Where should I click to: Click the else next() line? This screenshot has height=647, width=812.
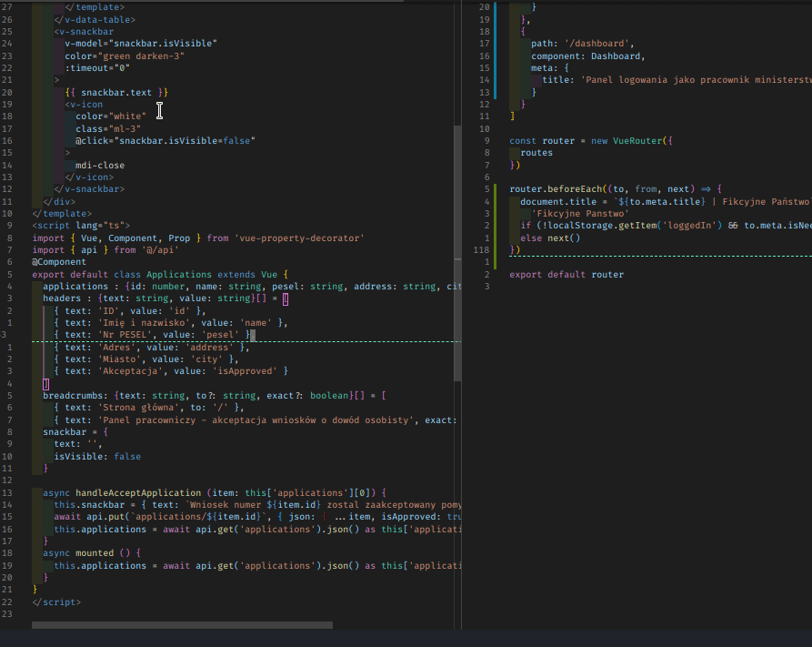coord(550,238)
